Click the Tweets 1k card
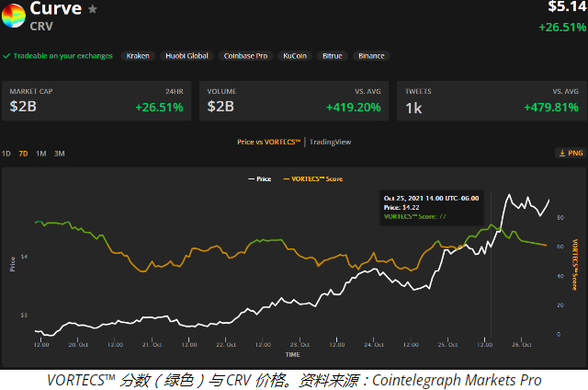The image size is (588, 390). [492, 101]
